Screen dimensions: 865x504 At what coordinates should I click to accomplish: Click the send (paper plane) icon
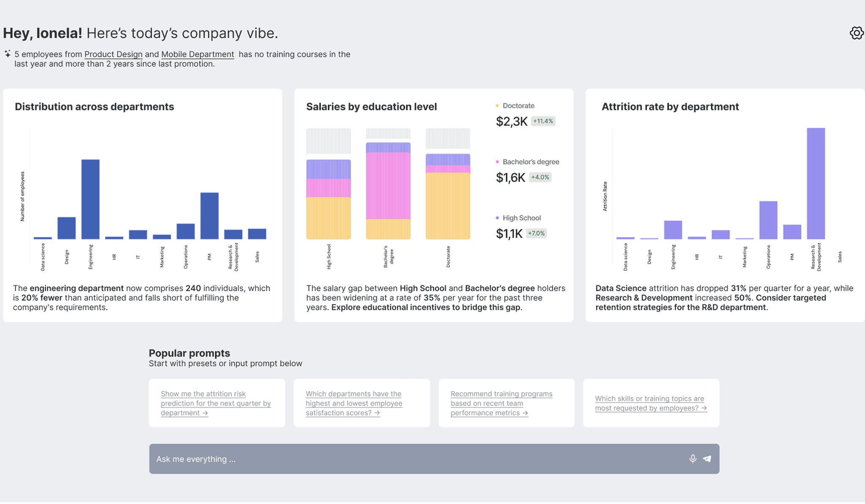point(707,458)
